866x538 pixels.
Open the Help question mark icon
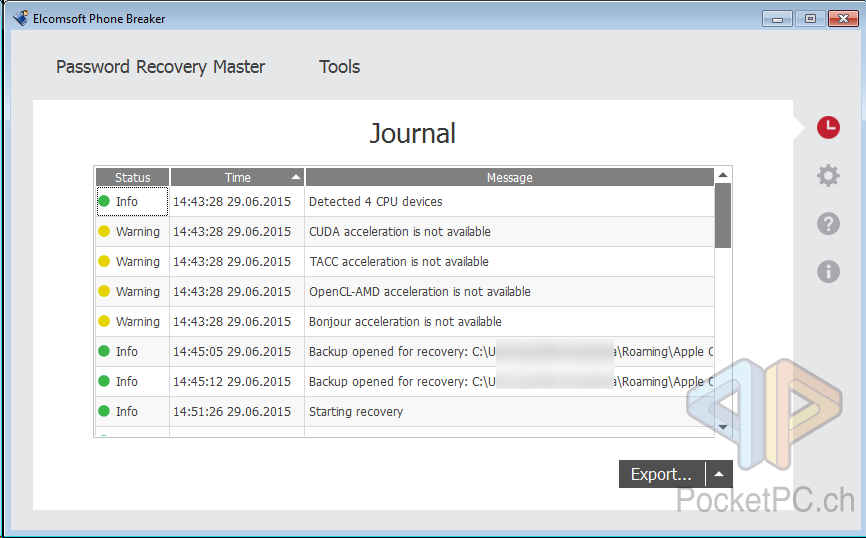tap(828, 224)
